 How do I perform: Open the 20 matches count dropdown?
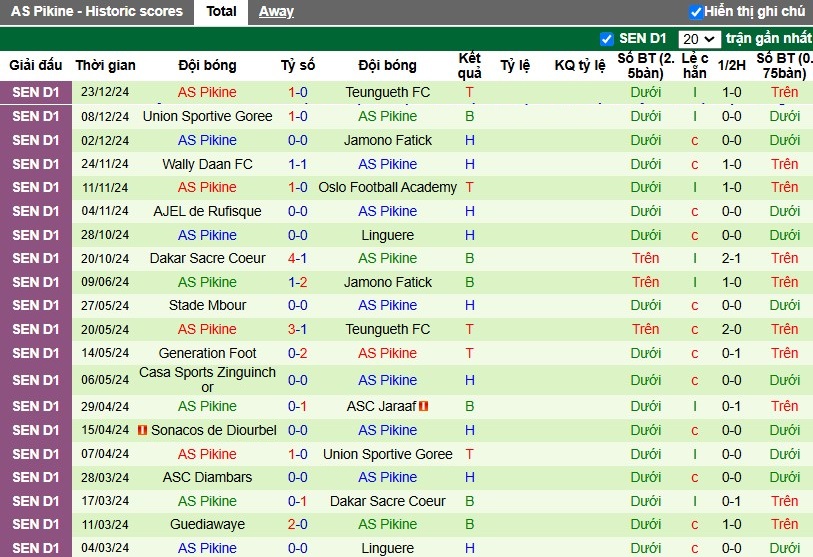pyautogui.click(x=699, y=39)
